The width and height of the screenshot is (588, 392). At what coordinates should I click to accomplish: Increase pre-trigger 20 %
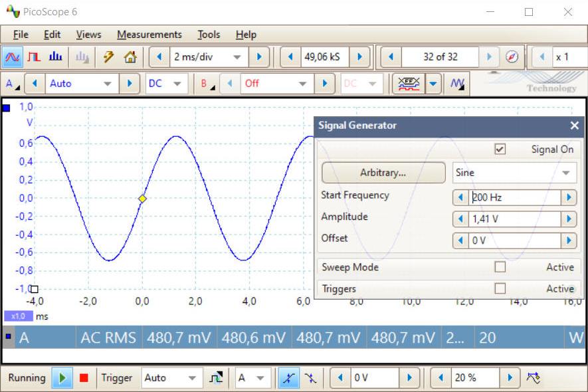(x=510, y=378)
